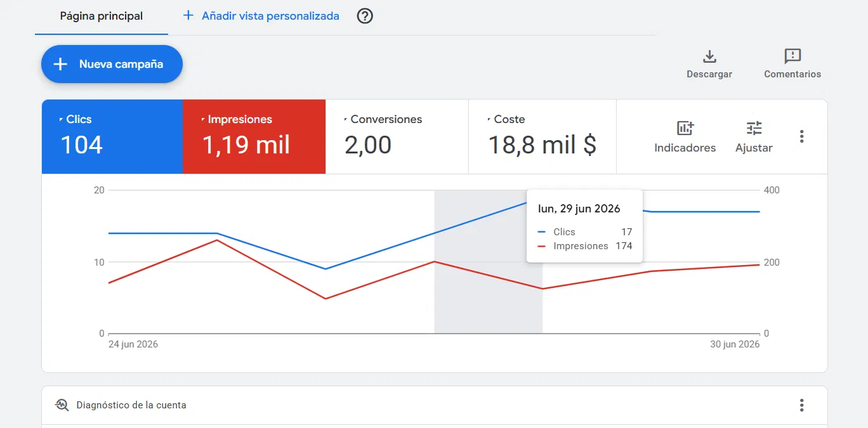Click the 18,8 mil $ cost value
Image resolution: width=868 pixels, height=428 pixels.
pyautogui.click(x=542, y=145)
